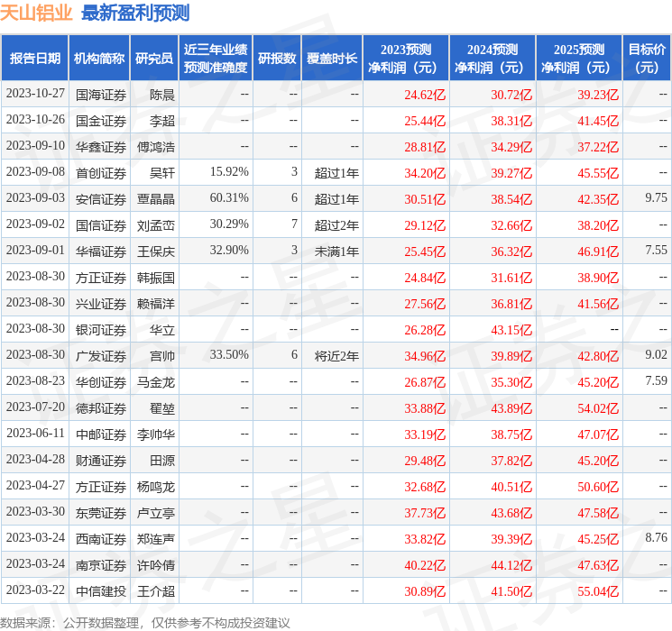Click the date 2023-10-27

point(35,94)
